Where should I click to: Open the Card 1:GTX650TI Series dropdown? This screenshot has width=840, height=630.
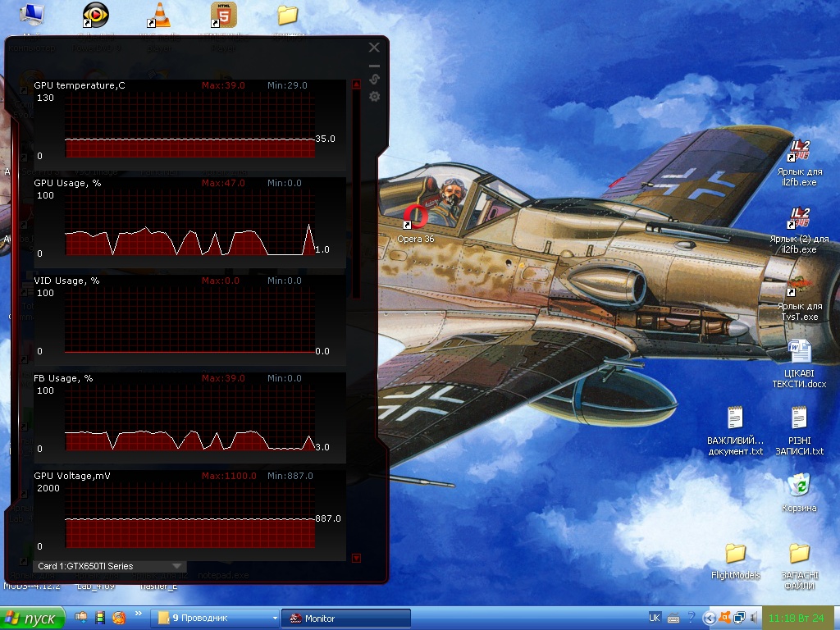tap(110, 566)
